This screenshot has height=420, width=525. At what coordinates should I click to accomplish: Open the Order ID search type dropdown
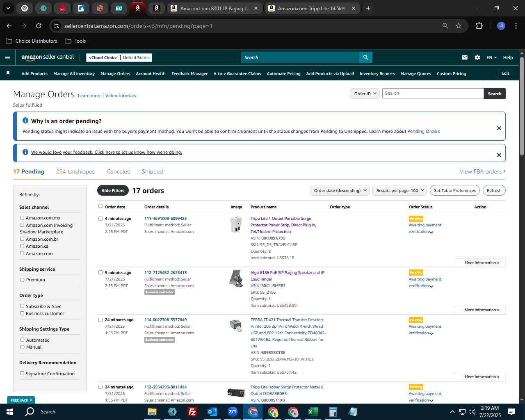[x=365, y=94]
